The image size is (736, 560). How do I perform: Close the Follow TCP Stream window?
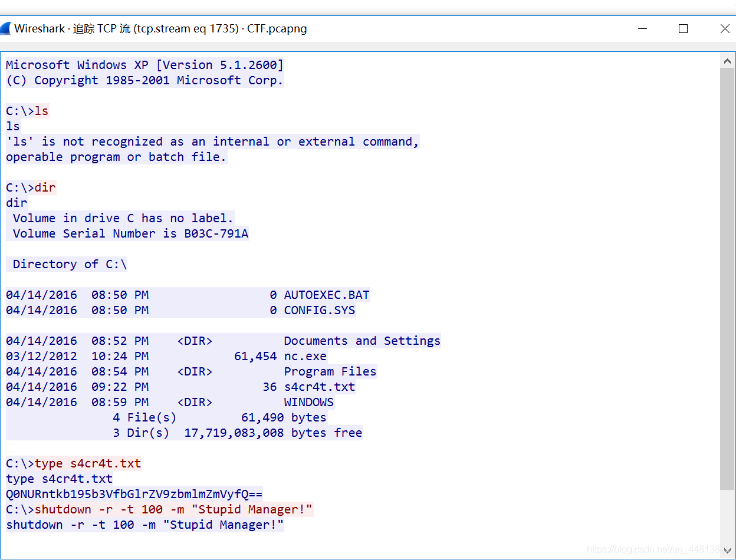[x=725, y=28]
